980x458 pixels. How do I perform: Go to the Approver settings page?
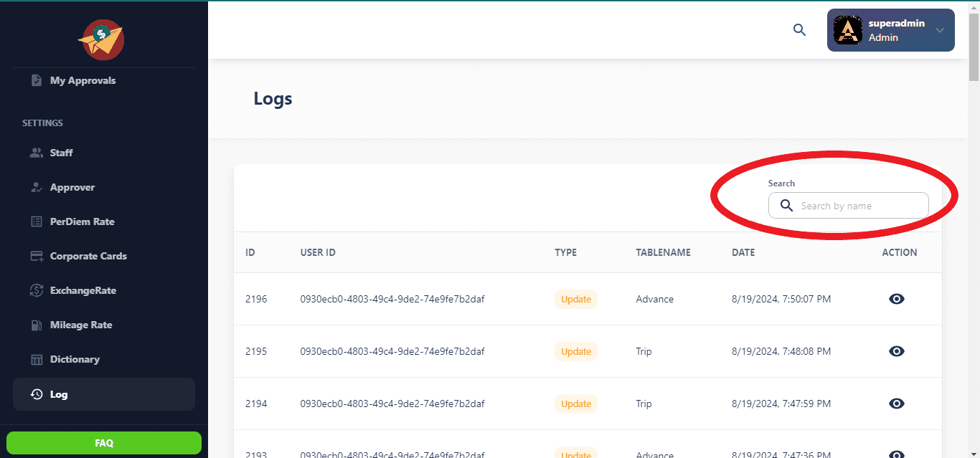pyautogui.click(x=72, y=187)
